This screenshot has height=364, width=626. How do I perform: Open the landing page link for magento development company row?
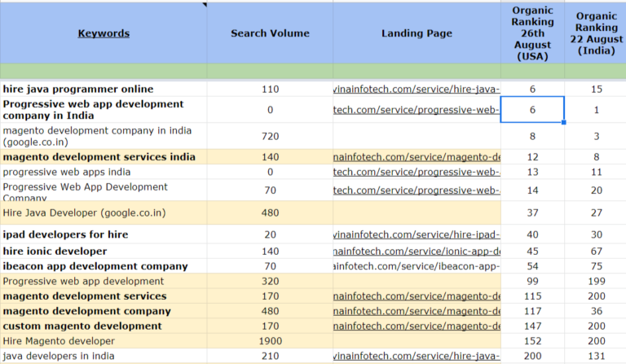point(417,311)
